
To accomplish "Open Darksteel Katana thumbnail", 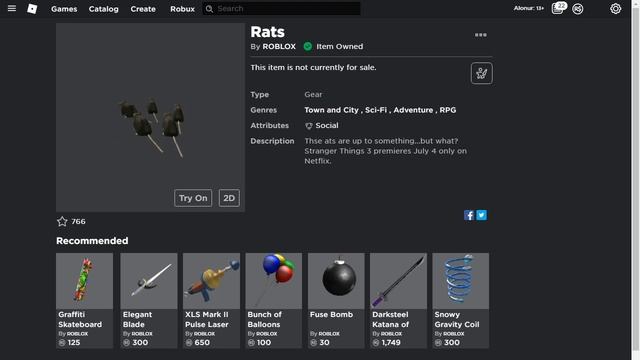I will coord(398,281).
